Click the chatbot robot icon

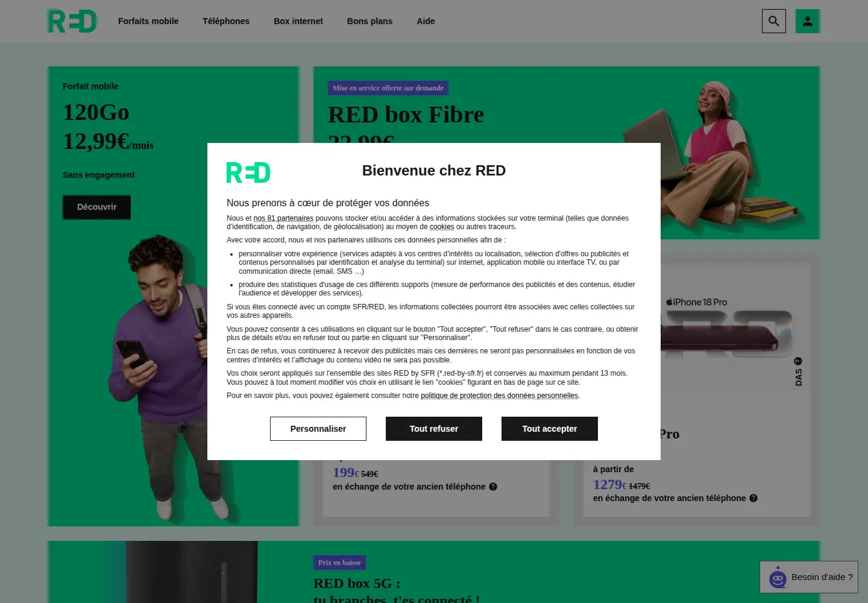778,578
